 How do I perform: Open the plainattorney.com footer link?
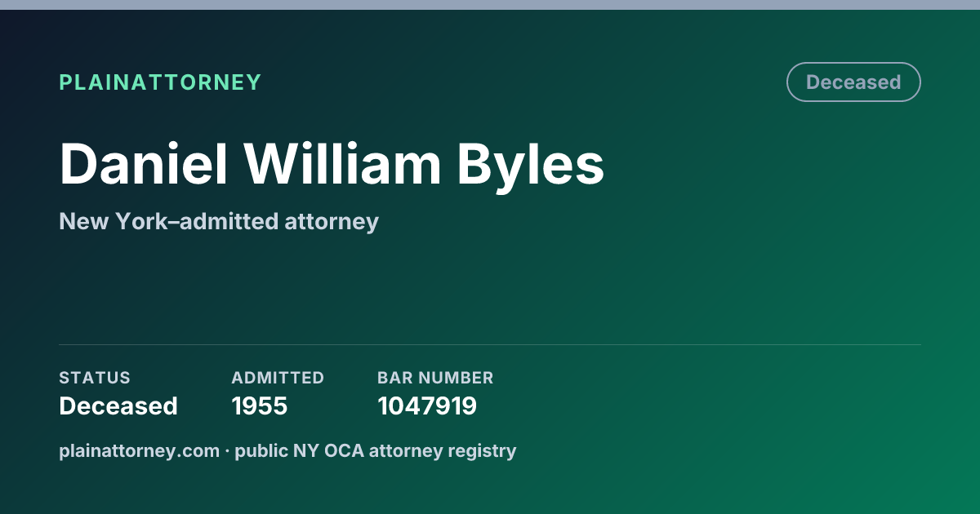(x=139, y=450)
